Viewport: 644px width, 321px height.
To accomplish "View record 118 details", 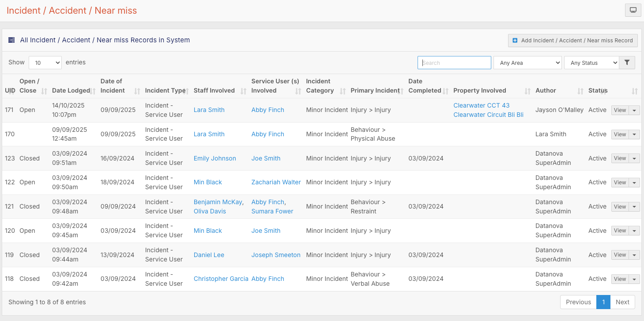I will pos(620,279).
